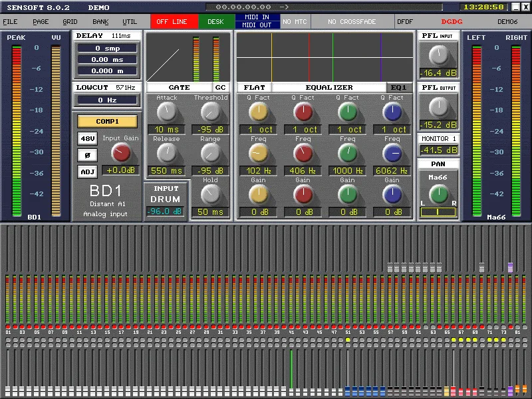Image resolution: width=532 pixels, height=399 pixels.
Task: Click the delay 0.000 m field
Action: (107, 70)
